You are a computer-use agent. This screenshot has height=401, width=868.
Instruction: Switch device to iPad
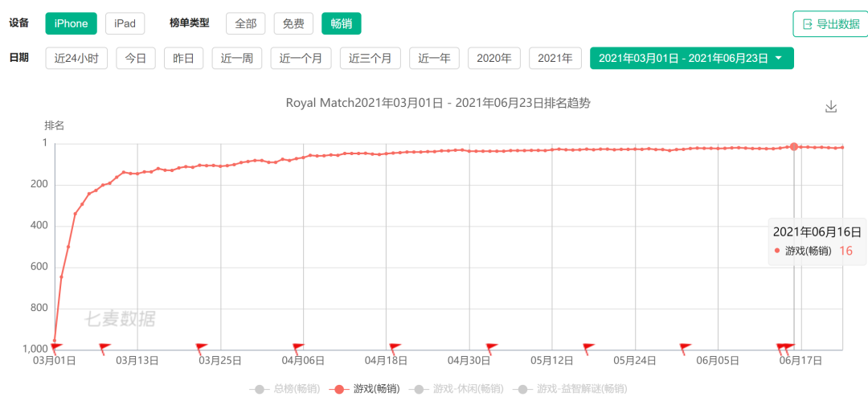tap(125, 23)
